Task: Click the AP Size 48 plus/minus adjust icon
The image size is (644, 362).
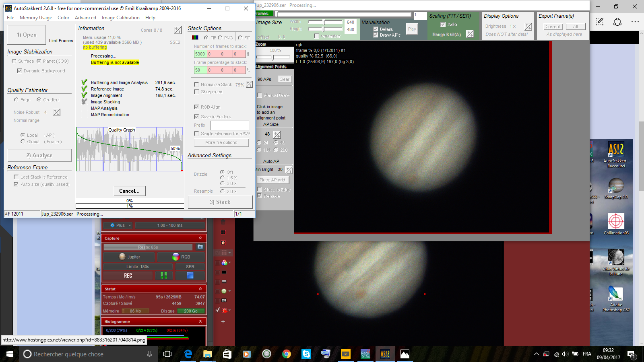Action: point(277,134)
